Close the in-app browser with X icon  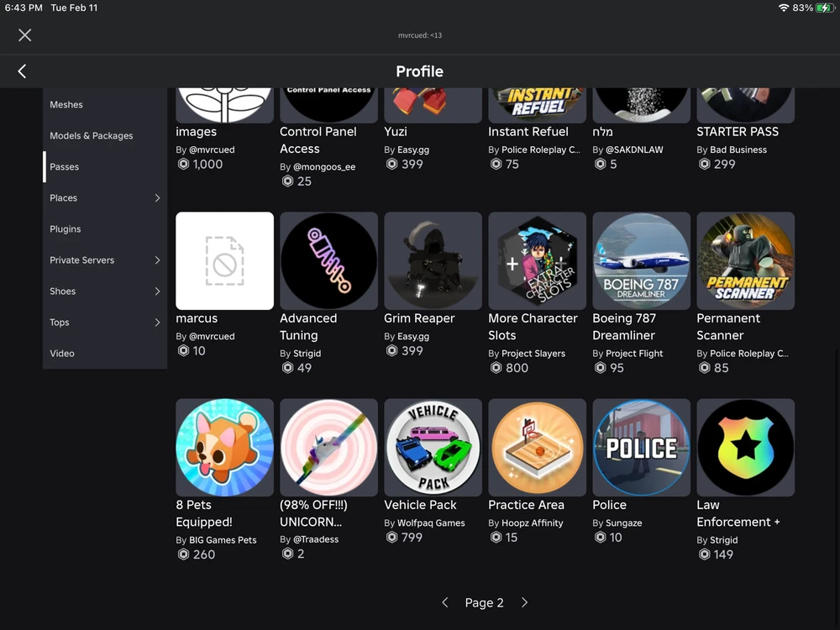click(24, 34)
